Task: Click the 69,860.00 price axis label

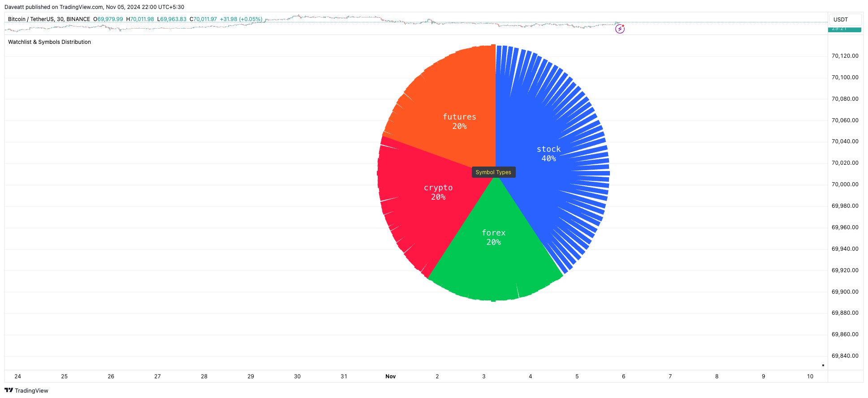Action: [845, 334]
